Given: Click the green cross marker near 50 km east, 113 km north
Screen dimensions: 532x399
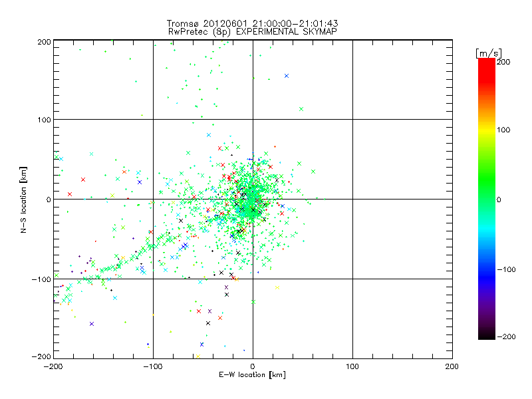Looking at the screenshot, I should (301, 109).
